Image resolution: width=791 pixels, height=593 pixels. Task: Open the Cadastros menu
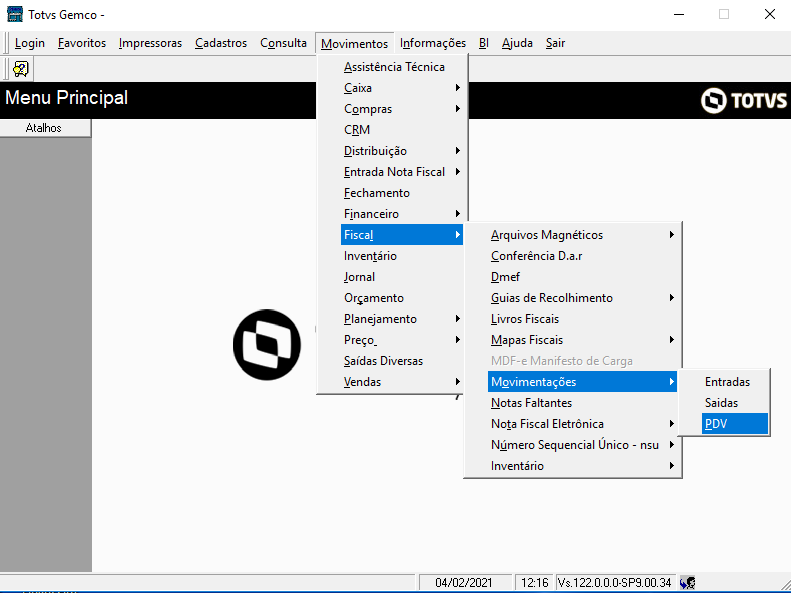221,43
